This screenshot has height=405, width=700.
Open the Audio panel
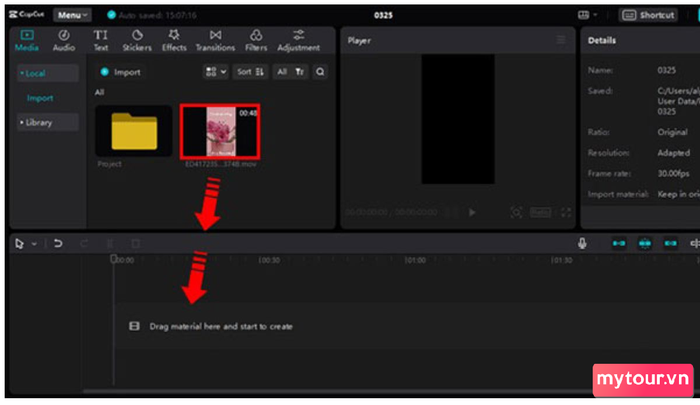[x=63, y=40]
